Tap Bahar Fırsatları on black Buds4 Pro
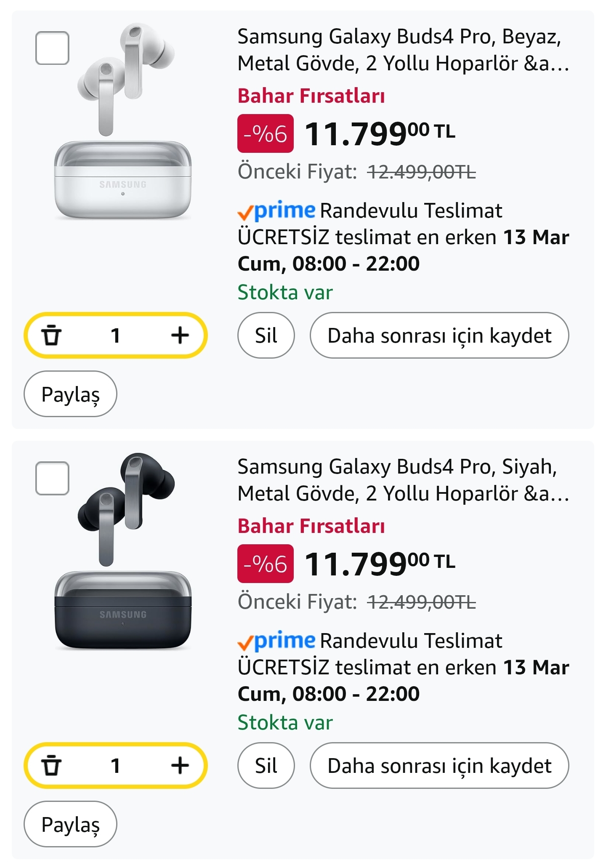 point(311,526)
